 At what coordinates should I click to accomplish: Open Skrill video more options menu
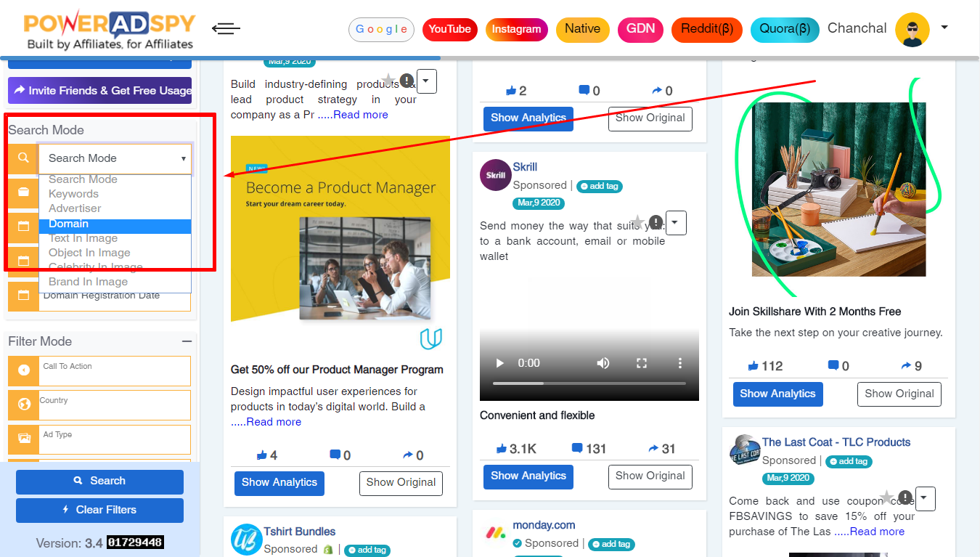(x=679, y=362)
